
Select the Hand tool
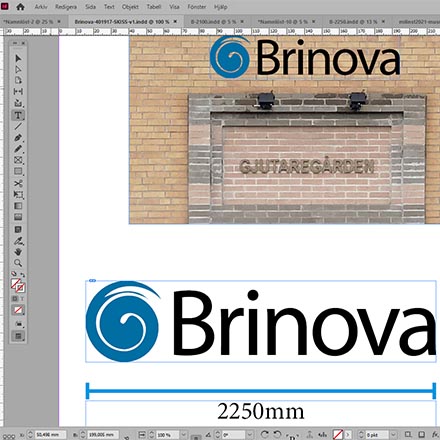click(x=18, y=252)
